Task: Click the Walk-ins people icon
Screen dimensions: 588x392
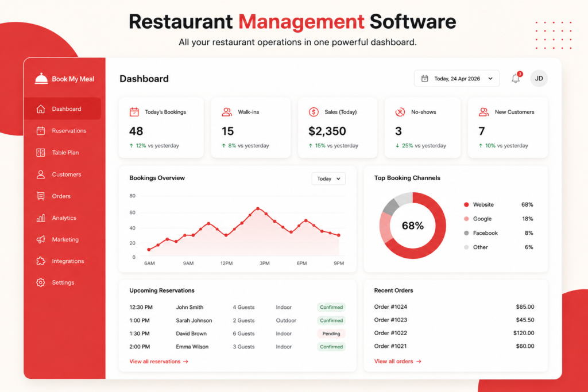Action: [226, 112]
